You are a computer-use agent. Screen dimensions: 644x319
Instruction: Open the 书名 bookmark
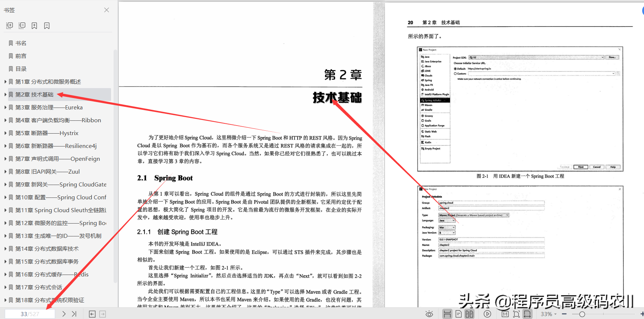[21, 43]
